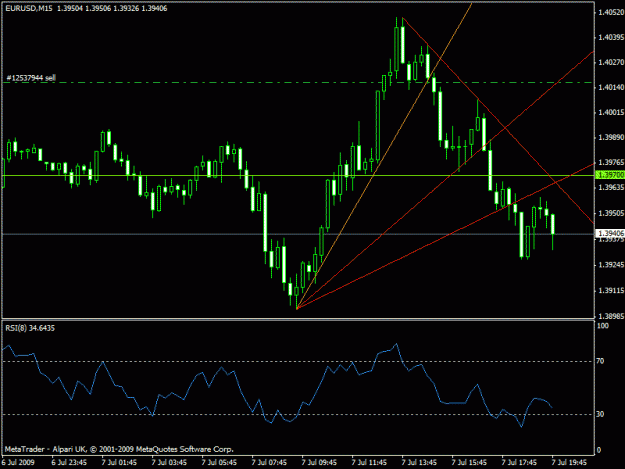Click the 6 Jul 23:45 time label
Viewport: 625px width, 469px height.
[69, 462]
